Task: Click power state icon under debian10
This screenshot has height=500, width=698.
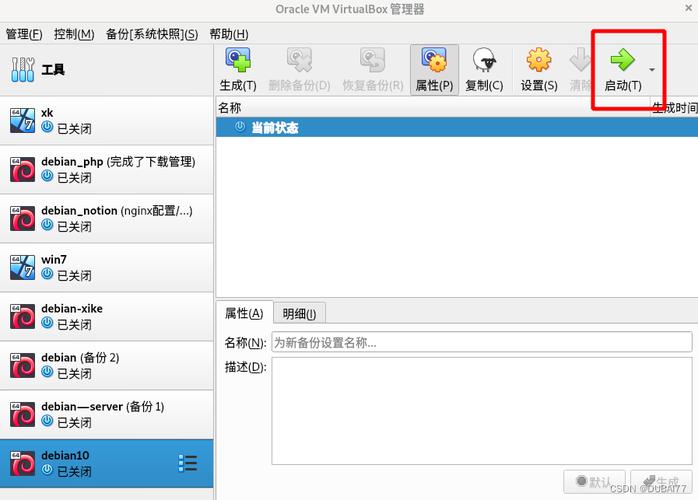Action: pos(47,470)
